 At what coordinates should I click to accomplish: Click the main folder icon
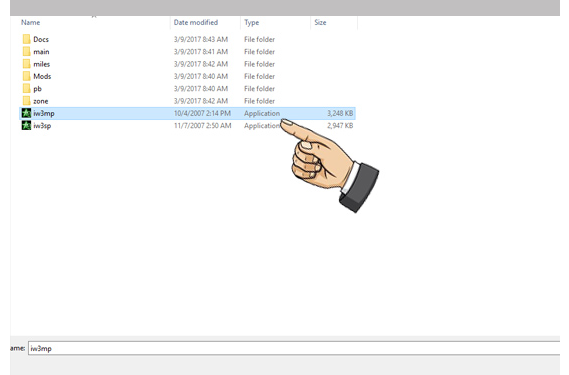tap(26, 52)
